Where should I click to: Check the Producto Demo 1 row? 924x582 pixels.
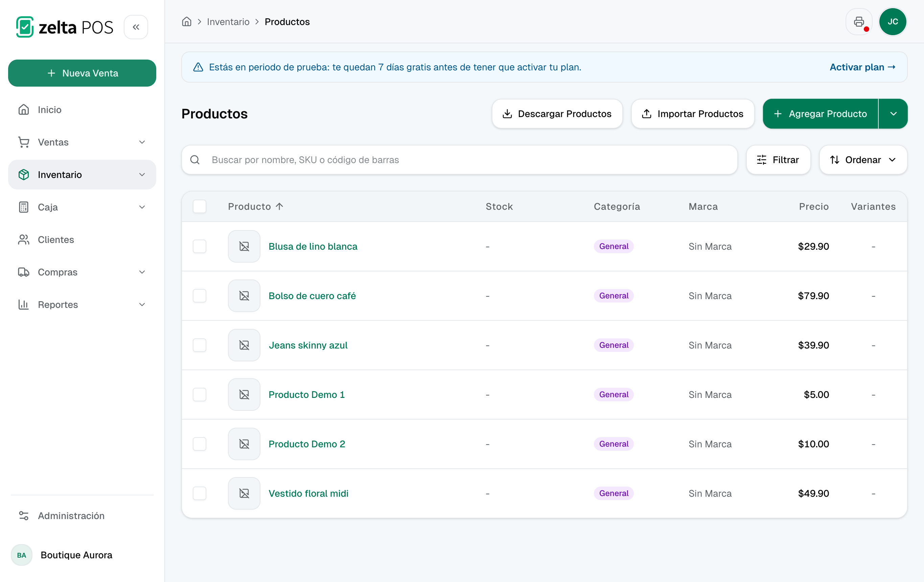click(x=200, y=395)
